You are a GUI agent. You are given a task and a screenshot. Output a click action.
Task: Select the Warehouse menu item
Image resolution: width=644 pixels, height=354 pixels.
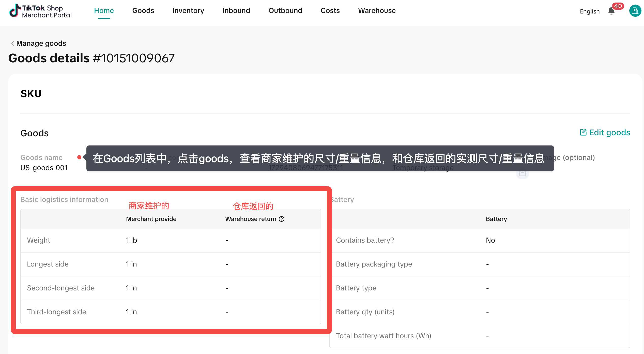377,11
